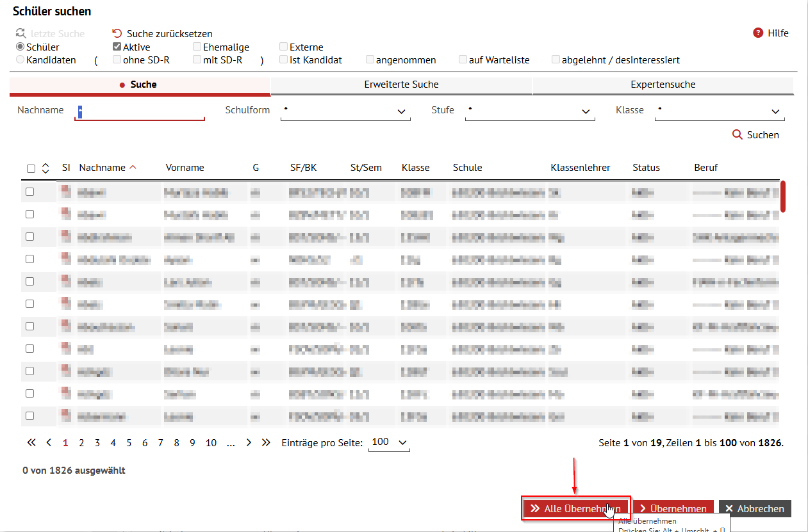Click the red table scrollbar
This screenshot has height=532, width=808.
click(x=783, y=197)
